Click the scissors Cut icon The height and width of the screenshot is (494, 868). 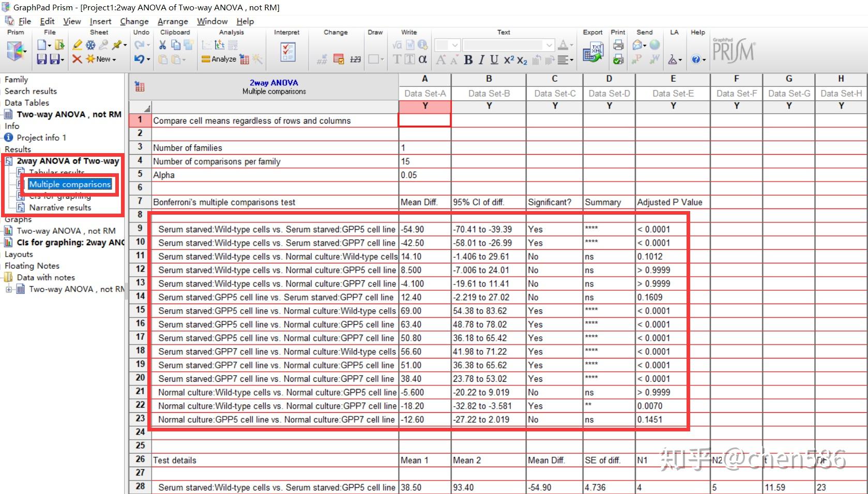click(x=162, y=46)
